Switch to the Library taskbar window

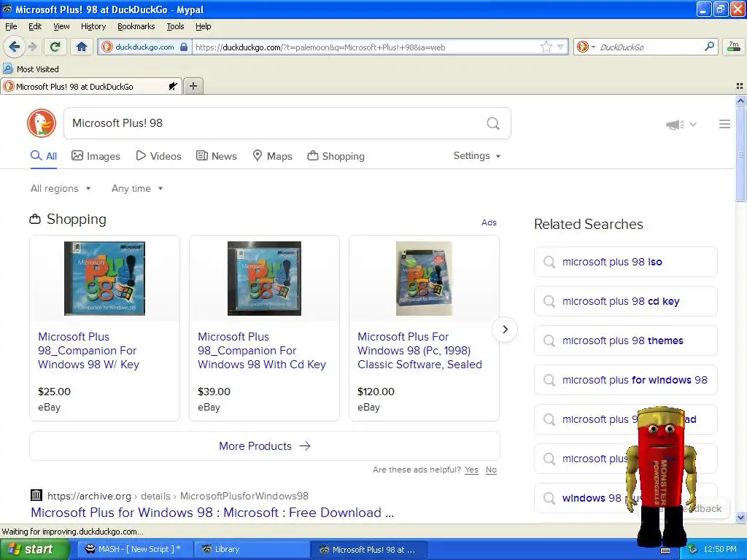pos(251,549)
